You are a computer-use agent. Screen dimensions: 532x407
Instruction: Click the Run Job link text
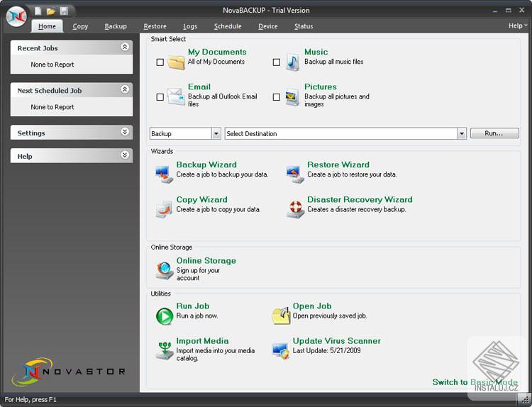click(193, 306)
